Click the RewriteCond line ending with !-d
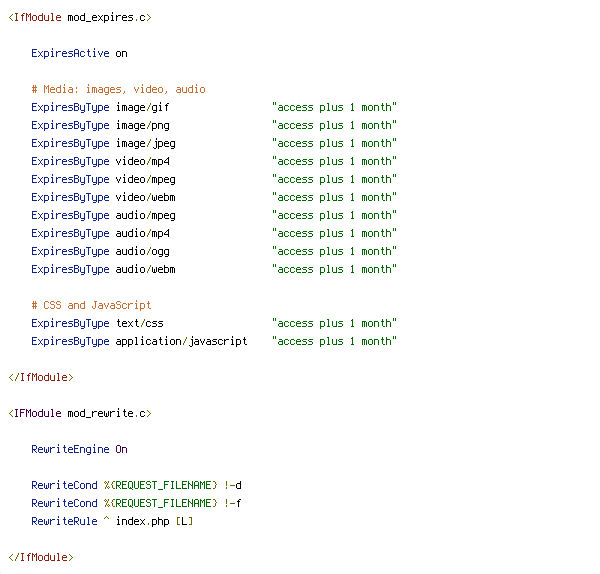This screenshot has width=600, height=574. [x=137, y=486]
